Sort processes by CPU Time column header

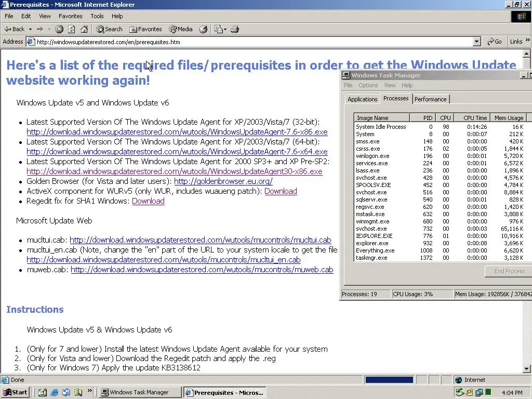pos(471,118)
